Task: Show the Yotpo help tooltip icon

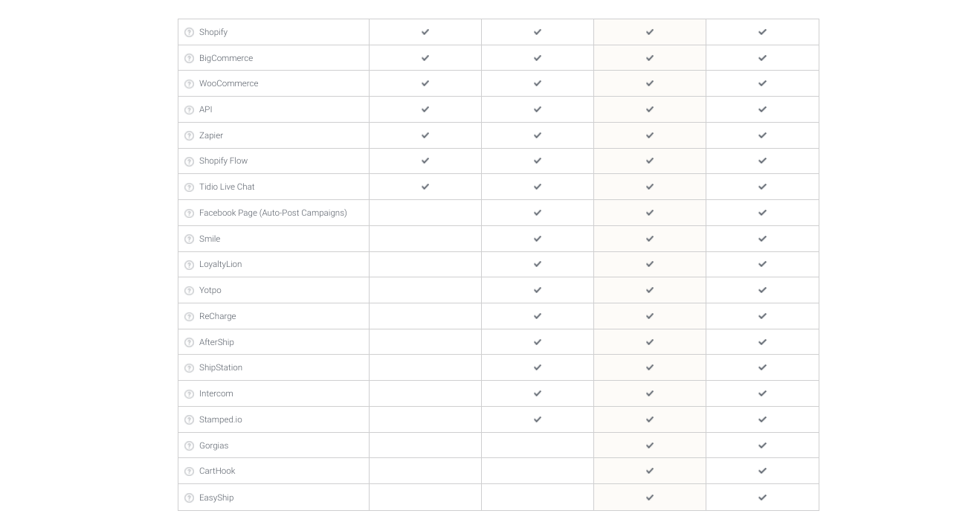Action: [189, 291]
